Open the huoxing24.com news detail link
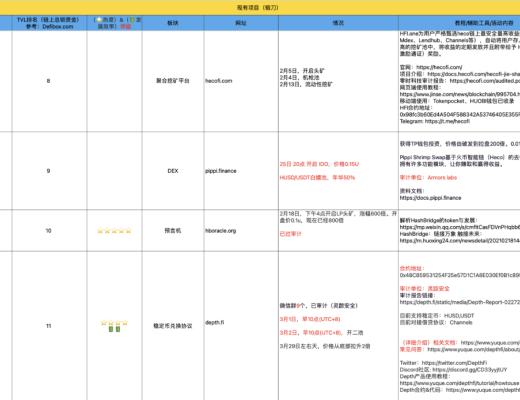This screenshot has height=400, width=520. coord(460,240)
